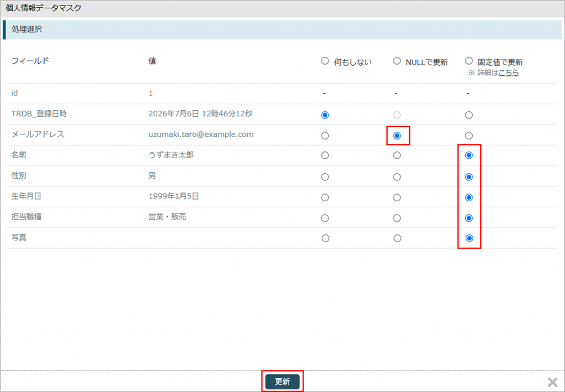Choose 何もしない for 担当職種
This screenshot has width=565, height=392.
click(325, 218)
